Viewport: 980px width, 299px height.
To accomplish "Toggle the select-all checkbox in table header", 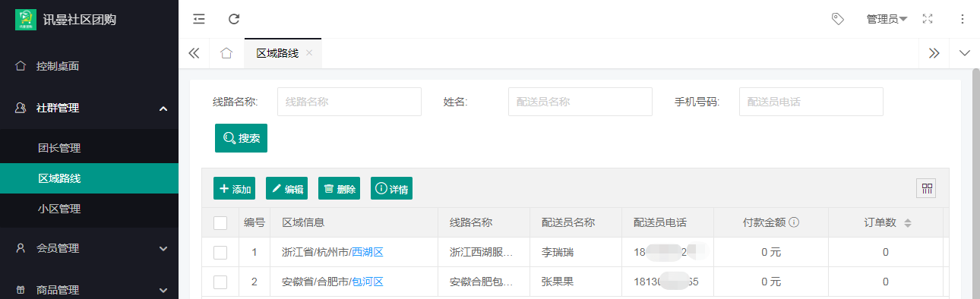I will coord(220,222).
